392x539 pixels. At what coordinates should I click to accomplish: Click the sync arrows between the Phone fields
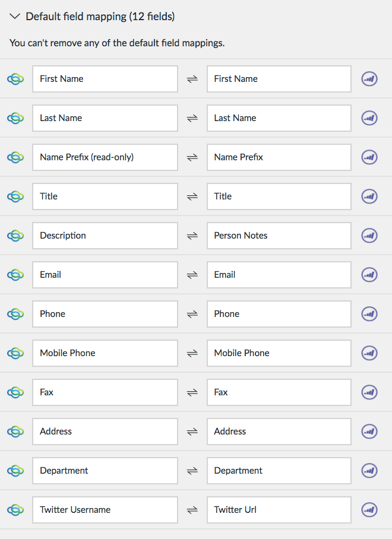(192, 314)
